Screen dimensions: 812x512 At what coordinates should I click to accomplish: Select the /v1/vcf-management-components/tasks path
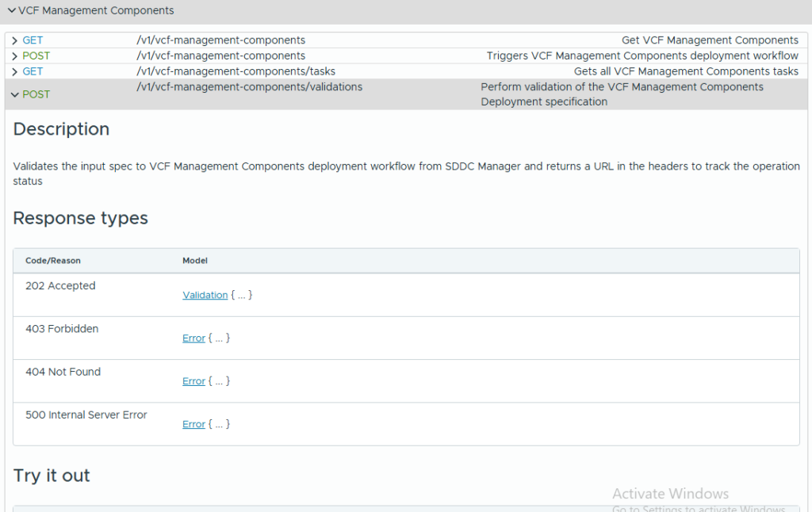(236, 72)
